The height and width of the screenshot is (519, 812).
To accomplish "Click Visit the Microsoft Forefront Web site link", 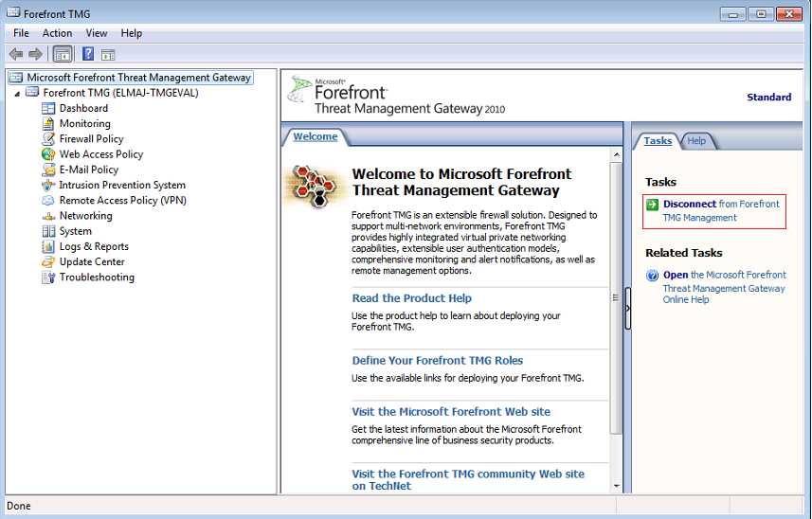I will 451,411.
